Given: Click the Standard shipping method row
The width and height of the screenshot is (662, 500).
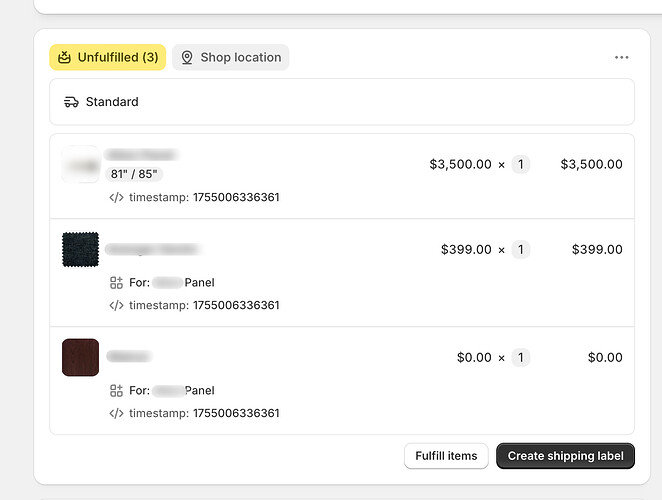Looking at the screenshot, I should coord(342,102).
